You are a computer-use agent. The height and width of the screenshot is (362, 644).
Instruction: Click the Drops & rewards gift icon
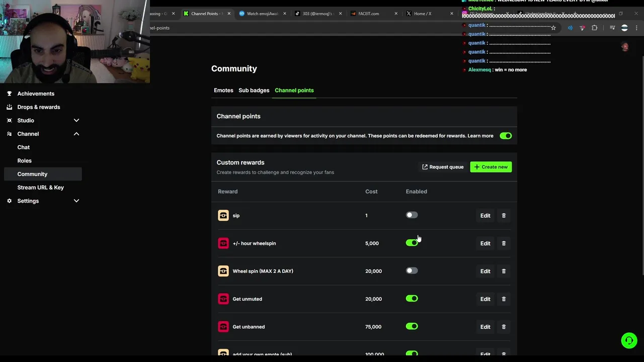coord(9,107)
